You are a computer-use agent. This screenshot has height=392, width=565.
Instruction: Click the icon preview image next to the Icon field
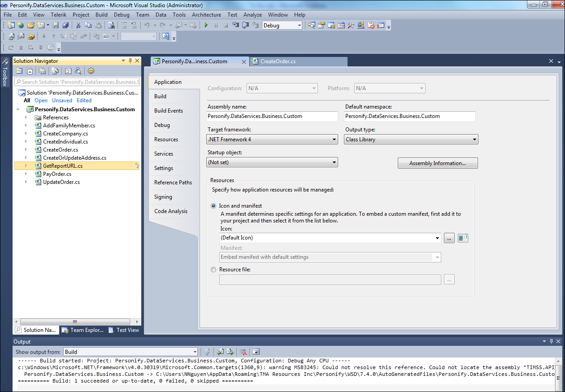463,238
